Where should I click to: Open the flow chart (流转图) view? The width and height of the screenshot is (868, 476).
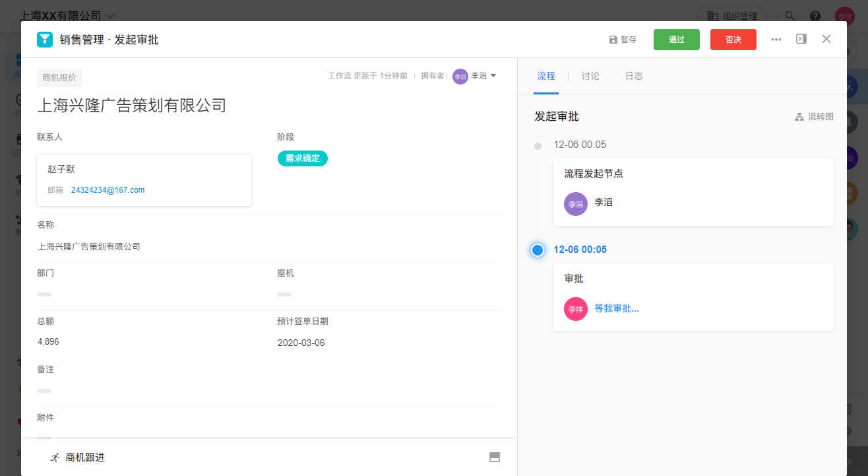coord(815,117)
